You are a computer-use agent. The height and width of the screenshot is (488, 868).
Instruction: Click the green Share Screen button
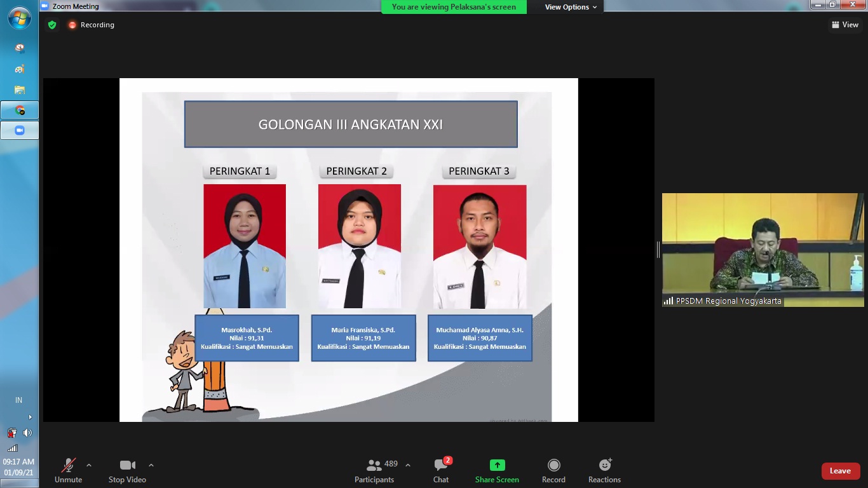tap(497, 471)
